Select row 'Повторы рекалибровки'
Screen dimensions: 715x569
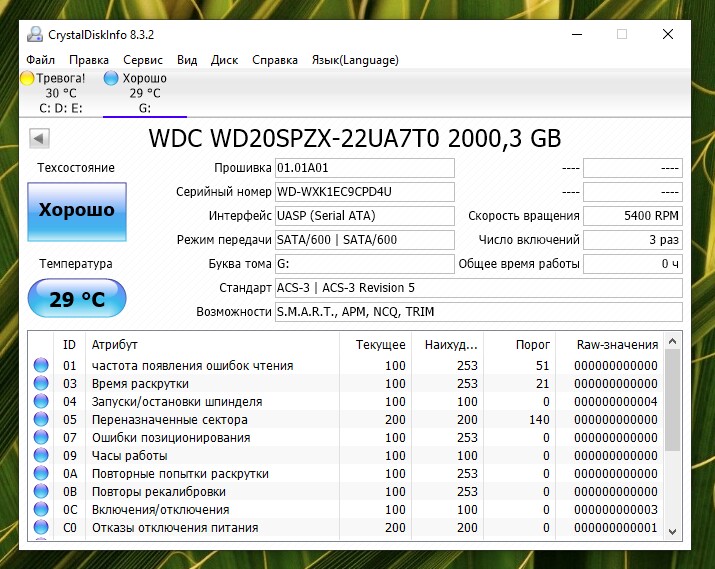(347, 491)
